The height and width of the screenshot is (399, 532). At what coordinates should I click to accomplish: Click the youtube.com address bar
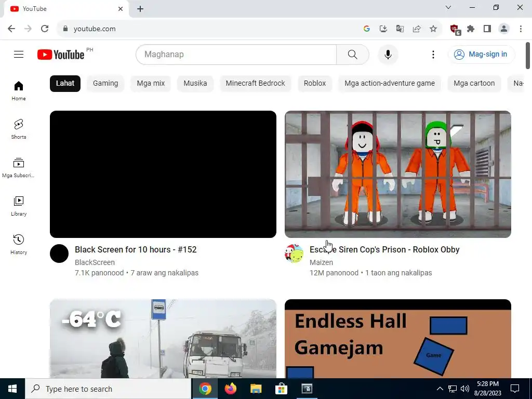210,29
